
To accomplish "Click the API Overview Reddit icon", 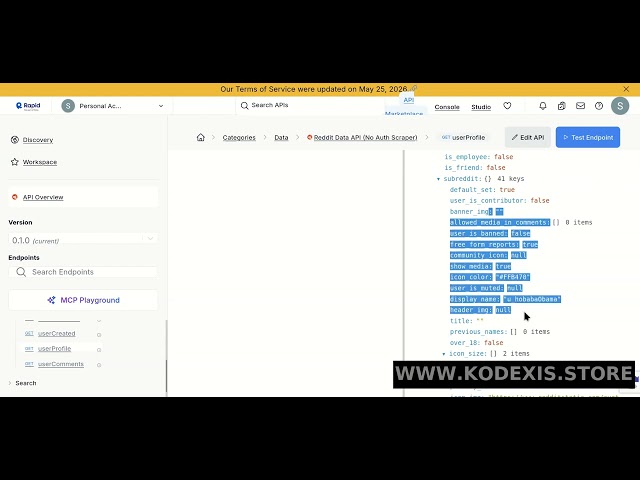I will [15, 197].
